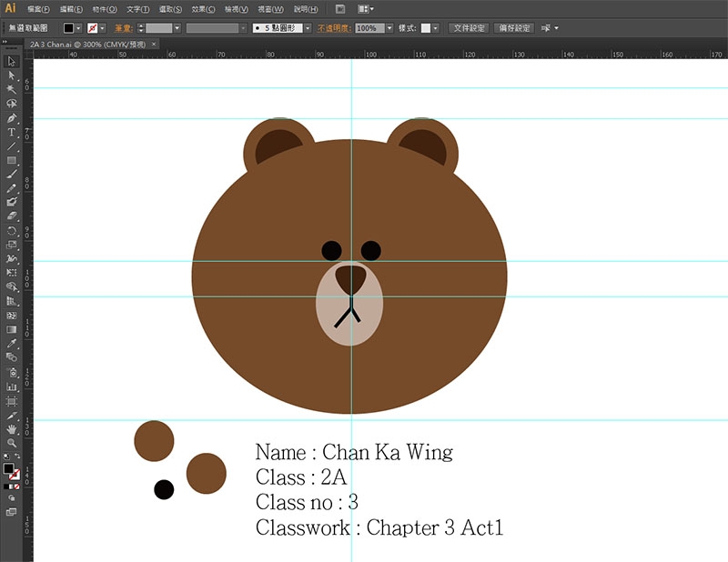Expand the 5 點圓形 brush dropdown
The height and width of the screenshot is (562, 728).
tap(308, 28)
